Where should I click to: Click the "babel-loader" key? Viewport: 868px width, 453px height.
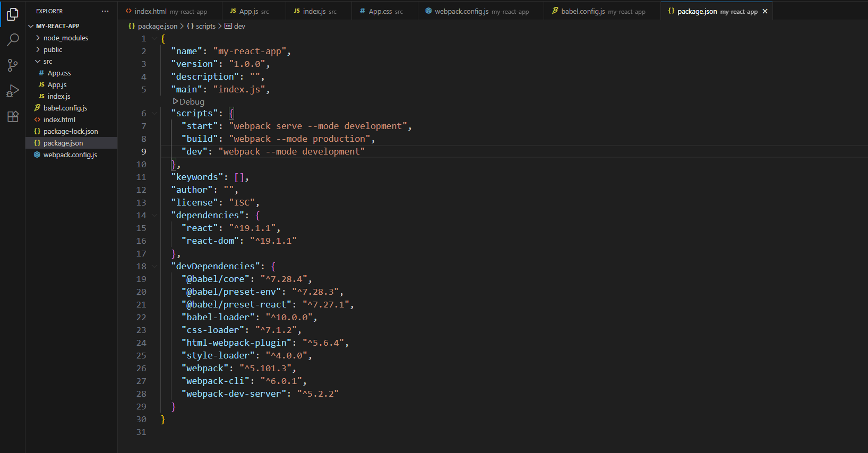(218, 317)
